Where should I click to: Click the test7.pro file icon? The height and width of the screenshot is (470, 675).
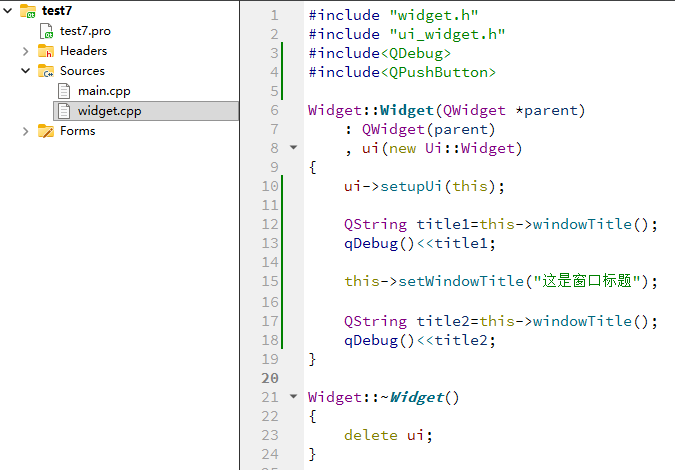[x=46, y=31]
